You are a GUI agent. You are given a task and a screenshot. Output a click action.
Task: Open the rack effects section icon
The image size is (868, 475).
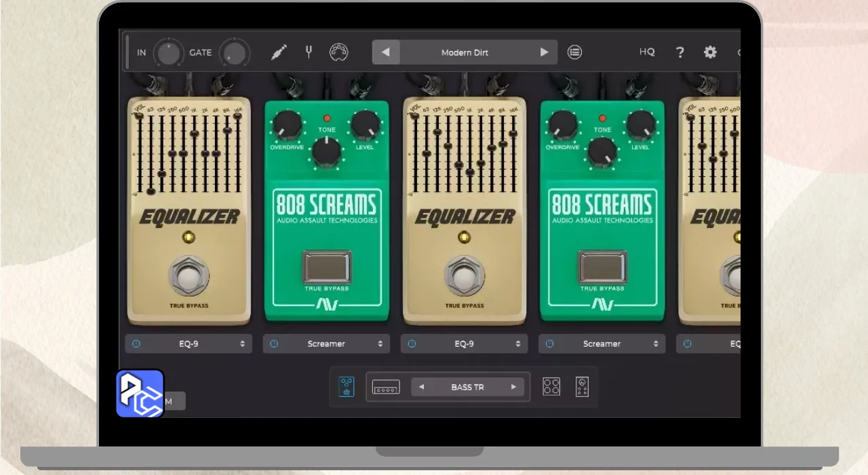tap(582, 387)
